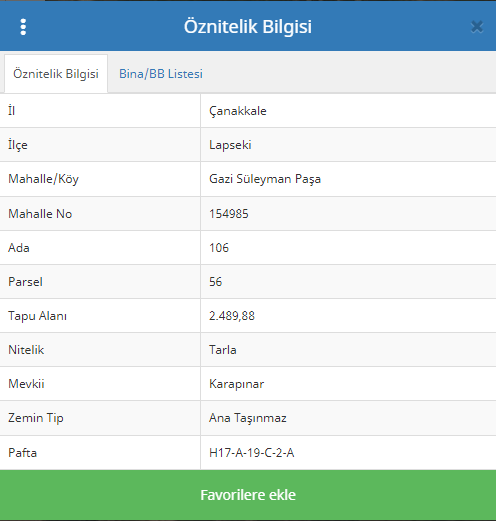Select the Öznitelik Bilgisi tab

(56, 74)
